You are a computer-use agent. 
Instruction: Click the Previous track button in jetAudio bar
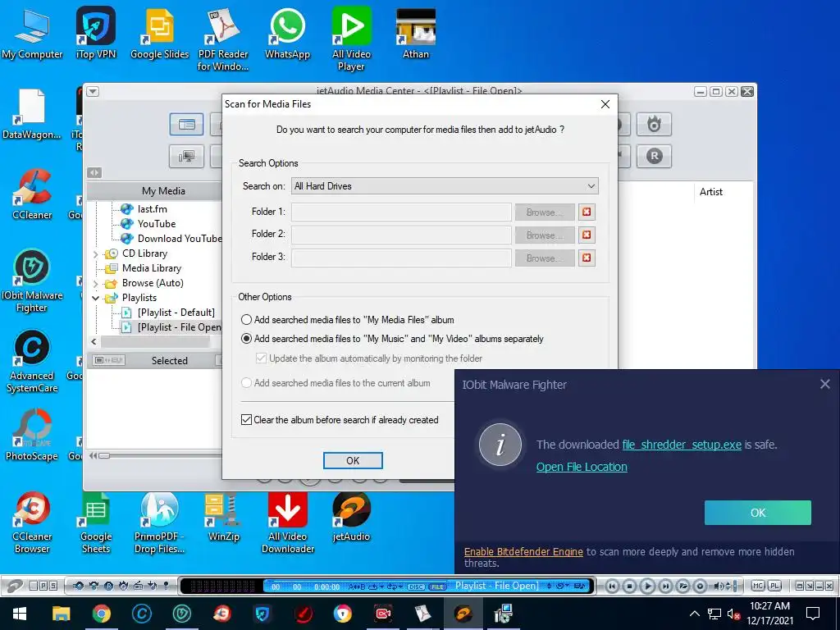(612, 586)
